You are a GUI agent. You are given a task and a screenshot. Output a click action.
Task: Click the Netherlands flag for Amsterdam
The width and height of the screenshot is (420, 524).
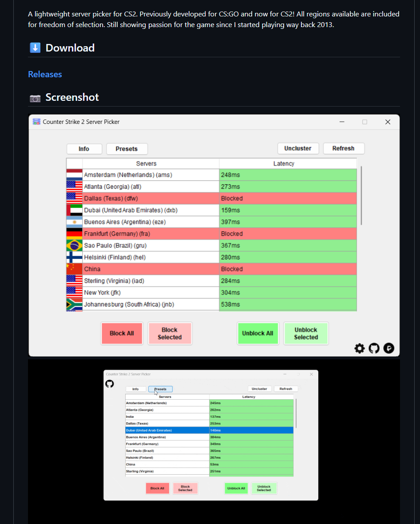pyautogui.click(x=74, y=175)
